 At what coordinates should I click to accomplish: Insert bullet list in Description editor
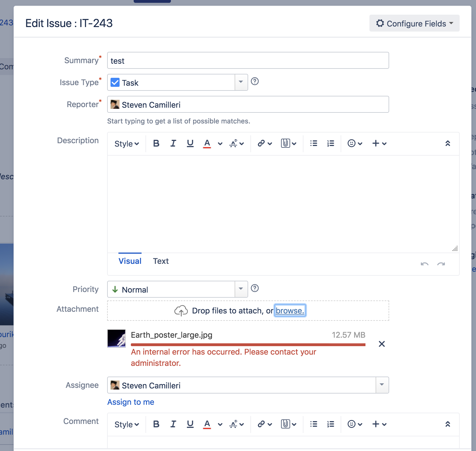click(314, 143)
